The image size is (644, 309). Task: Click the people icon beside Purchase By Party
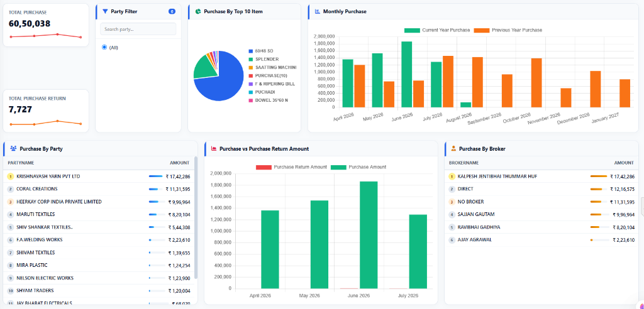coord(13,149)
